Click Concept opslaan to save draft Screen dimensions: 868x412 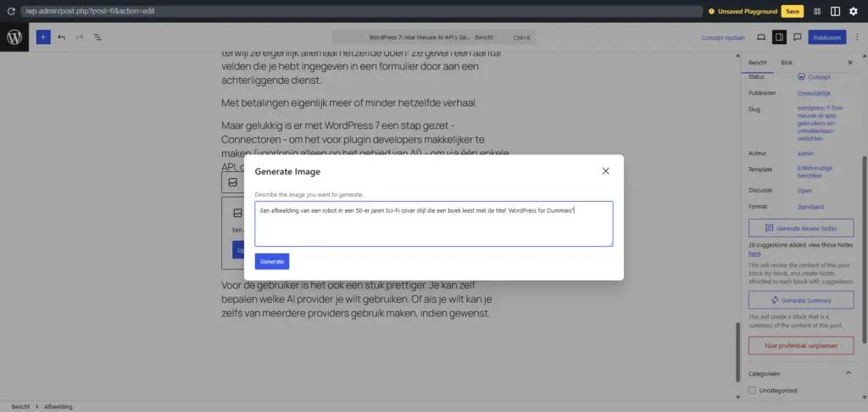pyautogui.click(x=723, y=37)
